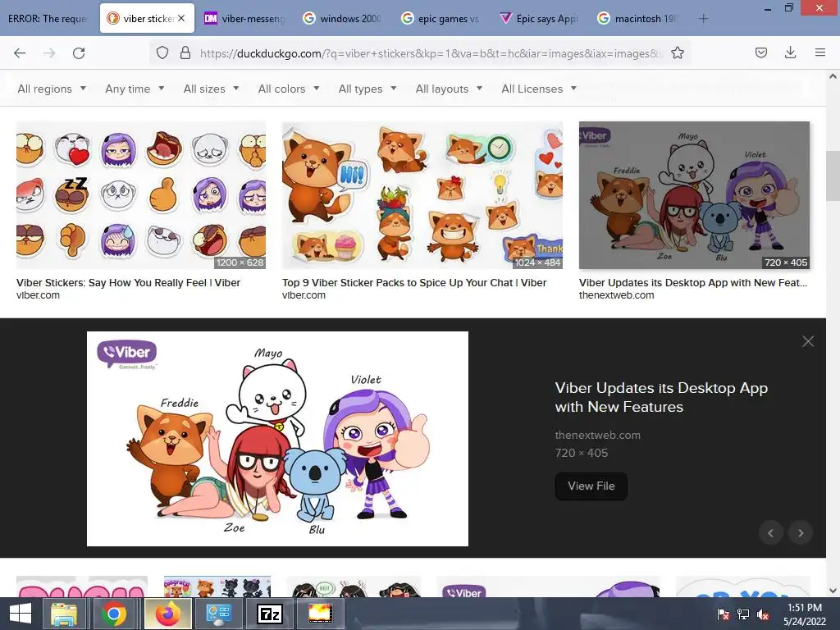Open the Windows Start menu
The width and height of the screenshot is (840, 630).
21,614
